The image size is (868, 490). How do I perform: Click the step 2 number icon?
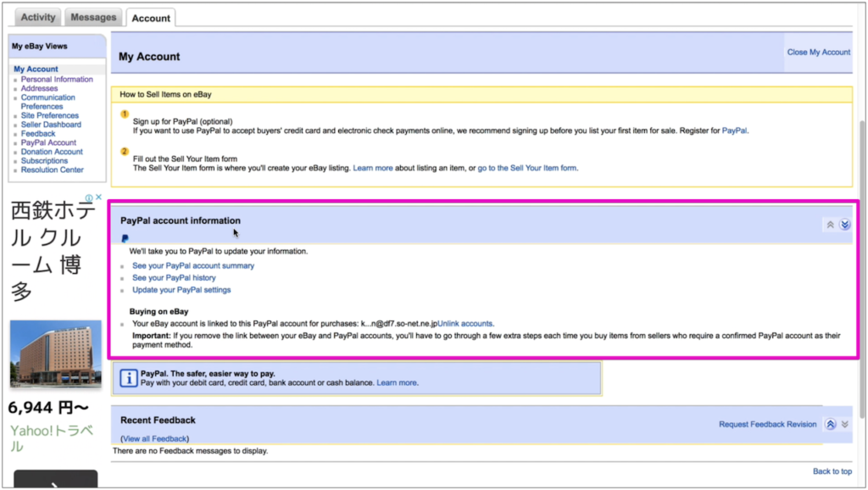pyautogui.click(x=125, y=151)
